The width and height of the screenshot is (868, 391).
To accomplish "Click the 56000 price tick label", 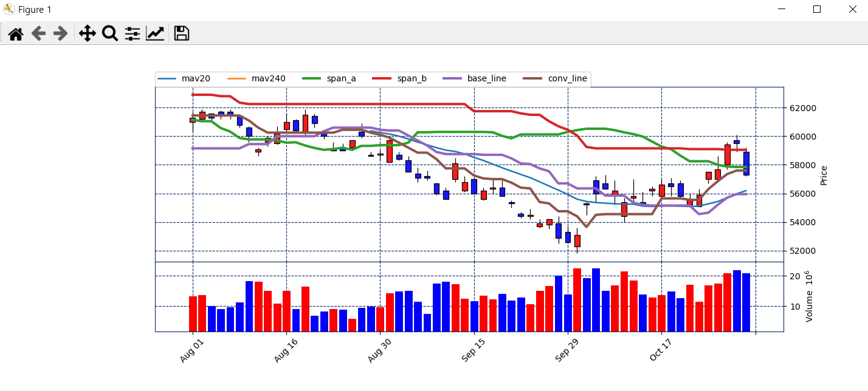I will pyautogui.click(x=803, y=194).
